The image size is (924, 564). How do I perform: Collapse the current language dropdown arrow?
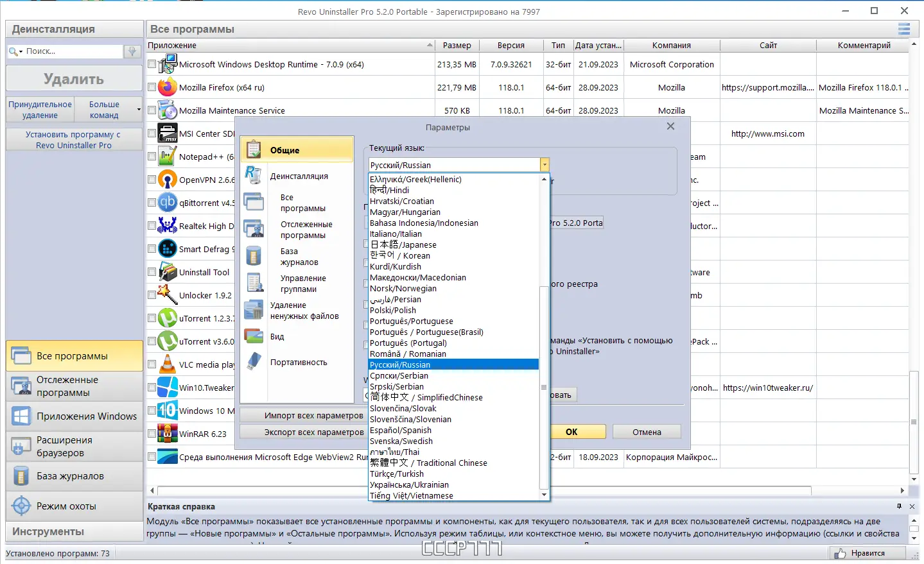[x=545, y=165]
